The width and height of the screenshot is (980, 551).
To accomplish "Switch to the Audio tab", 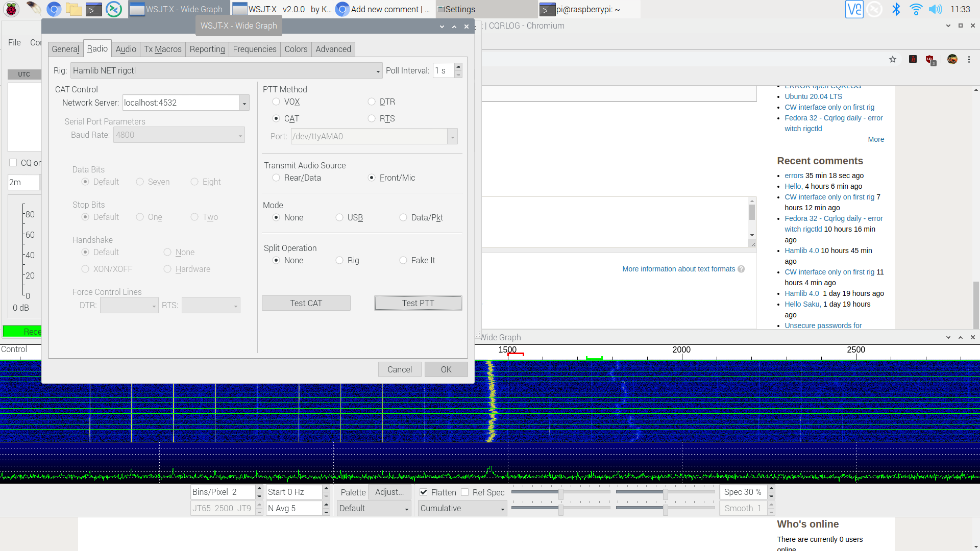I will click(x=126, y=49).
